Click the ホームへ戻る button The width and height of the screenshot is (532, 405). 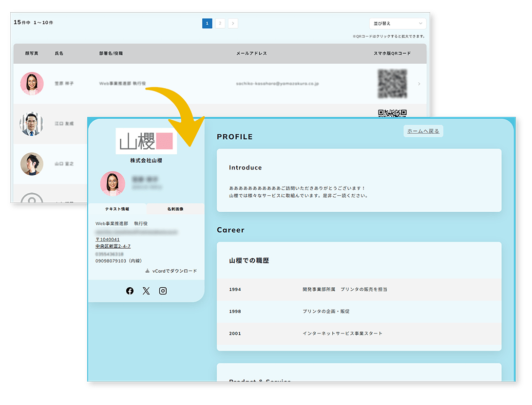click(x=423, y=131)
